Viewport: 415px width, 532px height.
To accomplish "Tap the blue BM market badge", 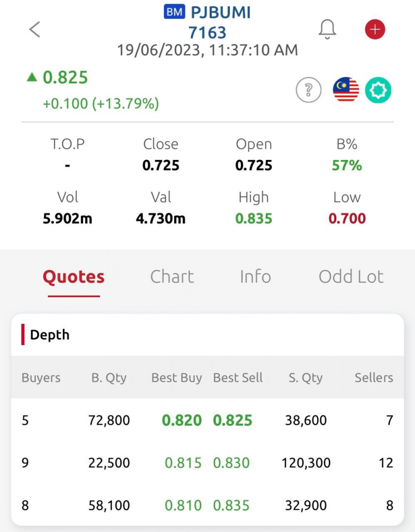I will pyautogui.click(x=174, y=11).
